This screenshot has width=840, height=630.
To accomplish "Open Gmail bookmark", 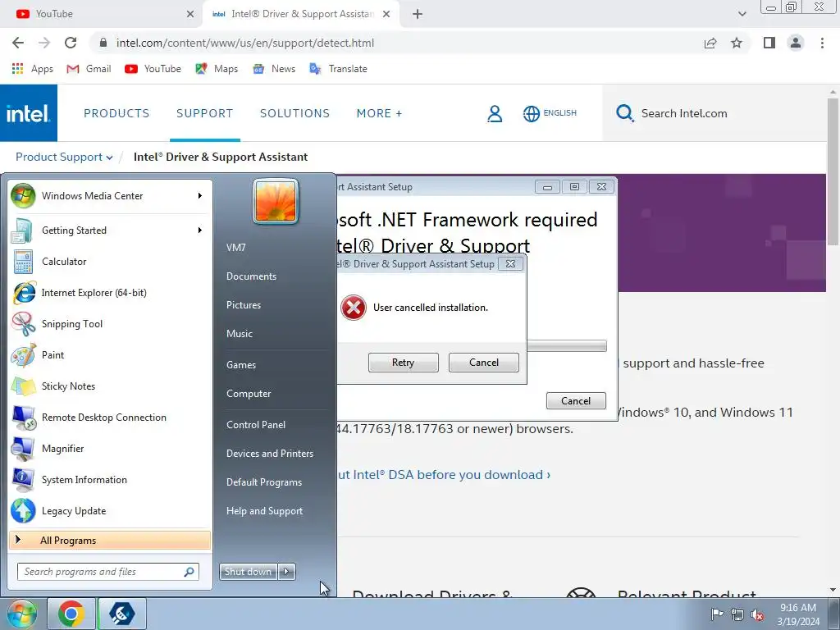I will click(89, 69).
